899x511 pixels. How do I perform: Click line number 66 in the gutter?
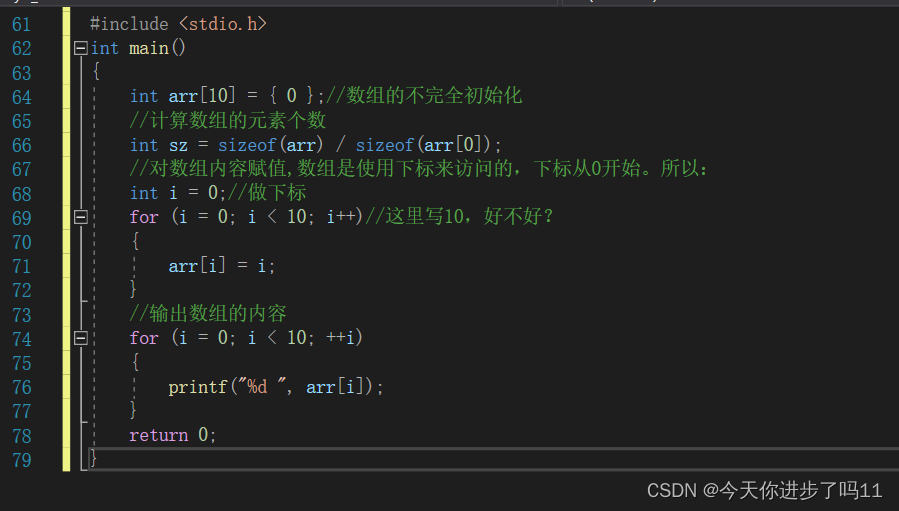[x=22, y=145]
